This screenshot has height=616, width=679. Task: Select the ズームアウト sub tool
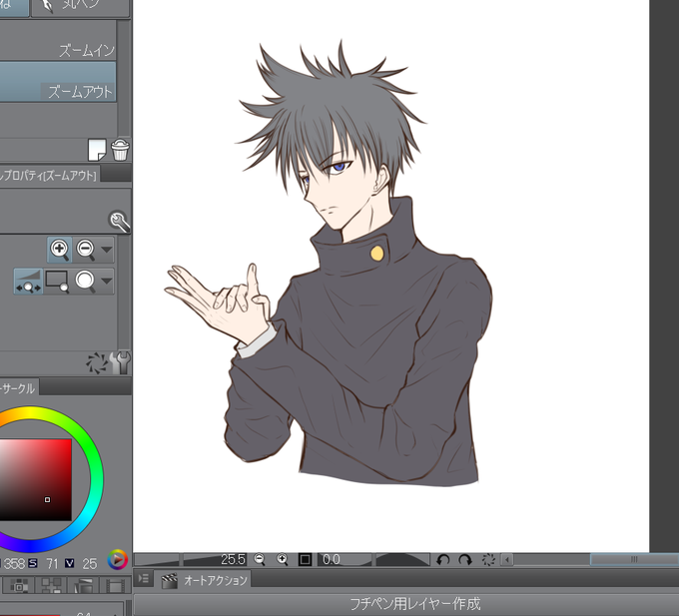pyautogui.click(x=58, y=82)
